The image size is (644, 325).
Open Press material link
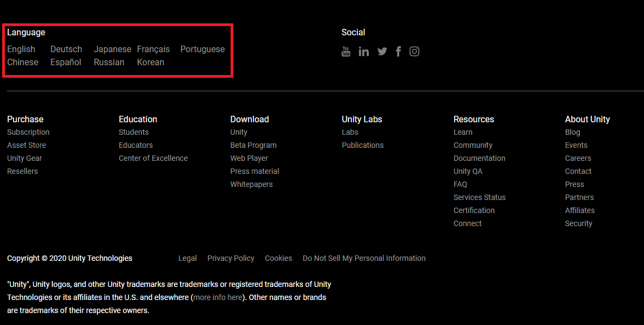click(x=255, y=172)
